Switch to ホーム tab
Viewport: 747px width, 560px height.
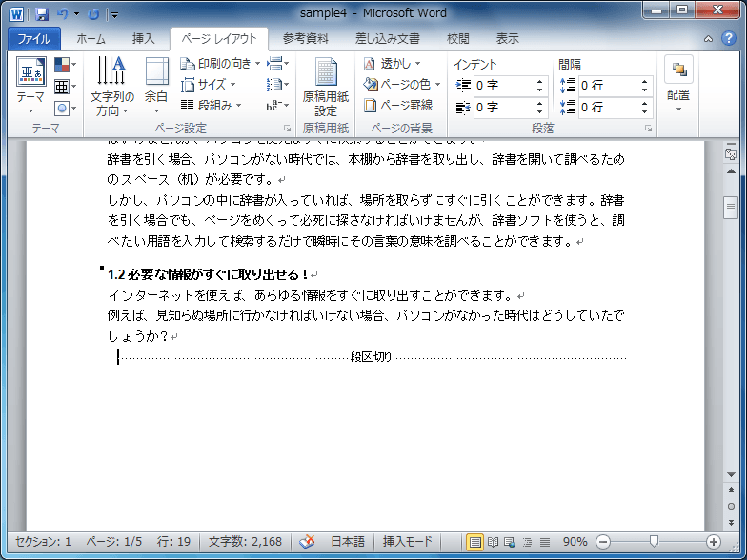pyautogui.click(x=91, y=39)
